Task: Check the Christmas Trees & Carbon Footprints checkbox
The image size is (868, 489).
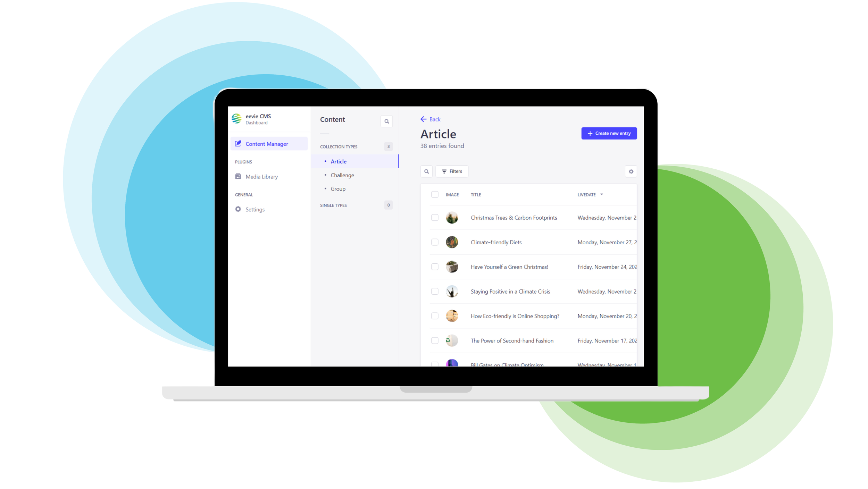Action: (x=435, y=217)
